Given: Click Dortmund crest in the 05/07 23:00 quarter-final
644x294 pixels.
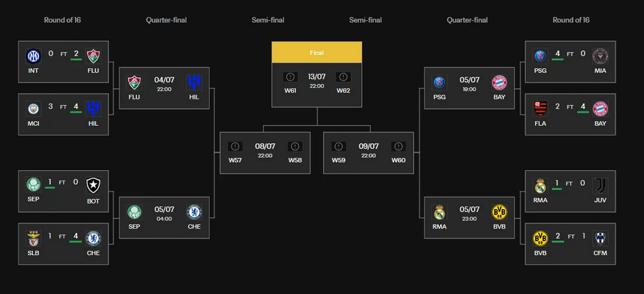Looking at the screenshot, I should click(499, 212).
